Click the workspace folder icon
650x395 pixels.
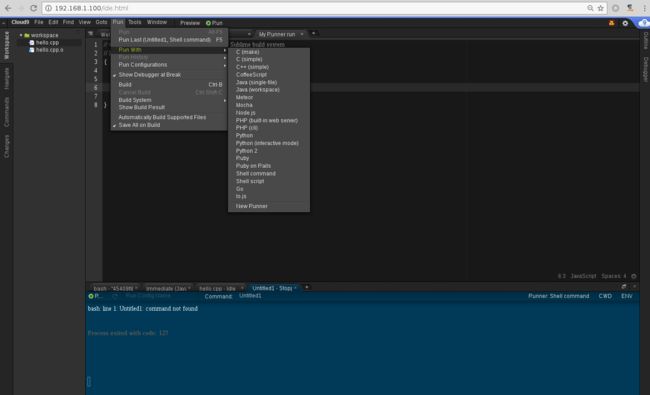click(27, 35)
